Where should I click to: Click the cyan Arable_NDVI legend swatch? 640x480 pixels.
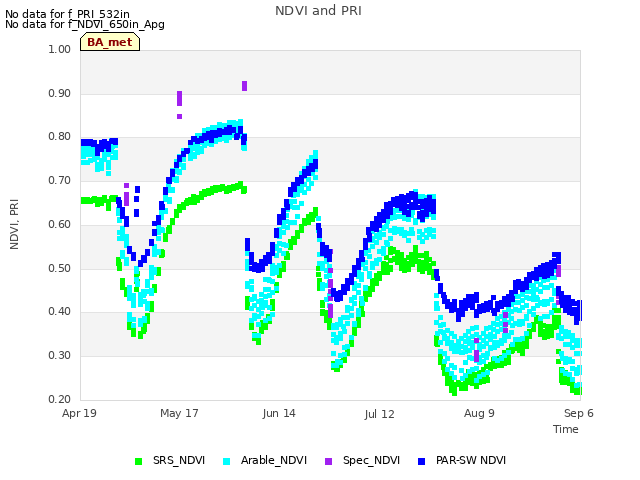(x=227, y=461)
